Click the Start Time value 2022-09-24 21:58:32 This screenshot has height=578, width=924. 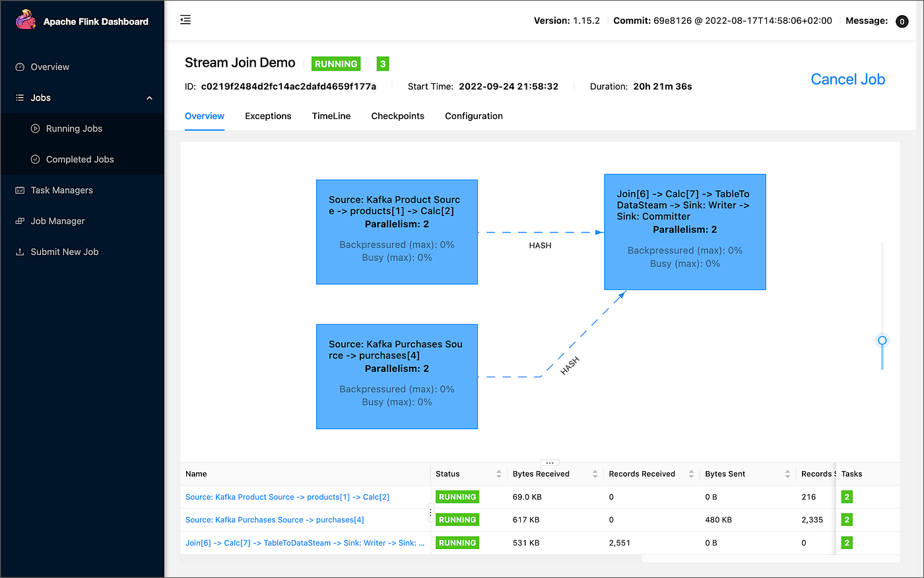(x=508, y=87)
